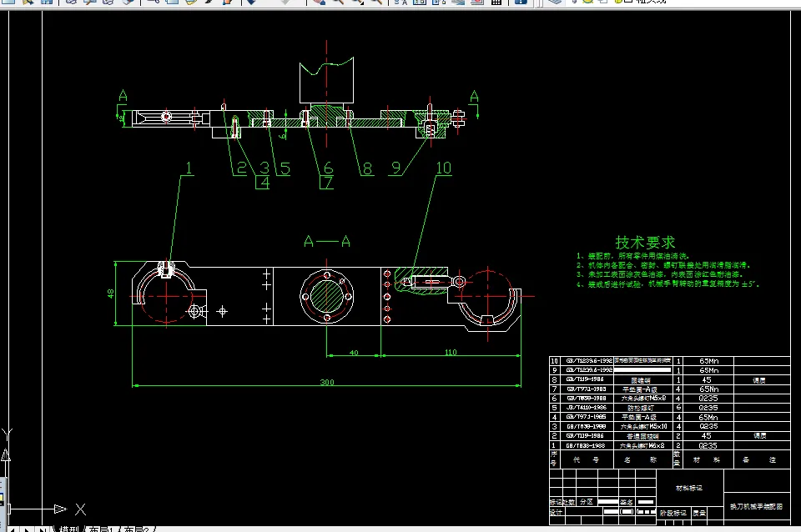Select the 110 dimension text

click(x=451, y=352)
